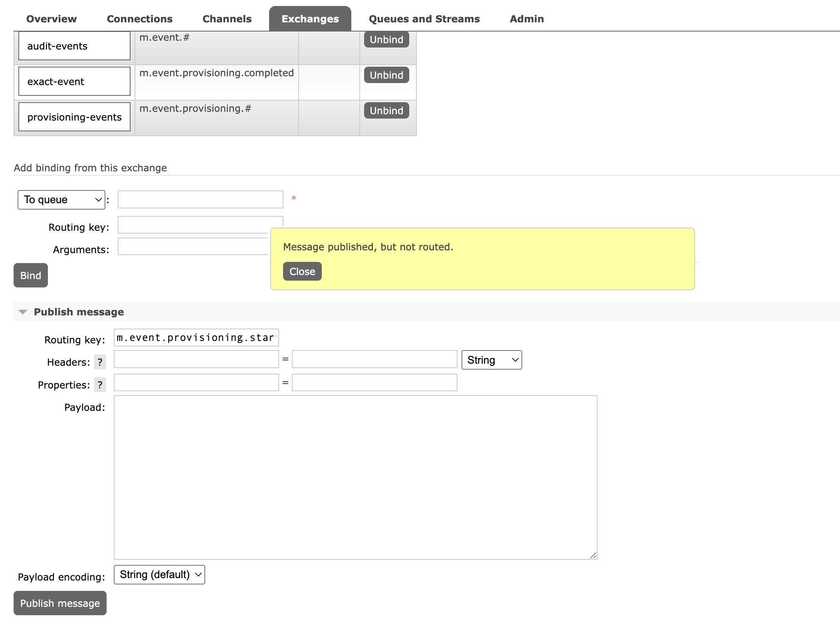
Task: Focus the binding destination queue name field
Action: pos(200,199)
